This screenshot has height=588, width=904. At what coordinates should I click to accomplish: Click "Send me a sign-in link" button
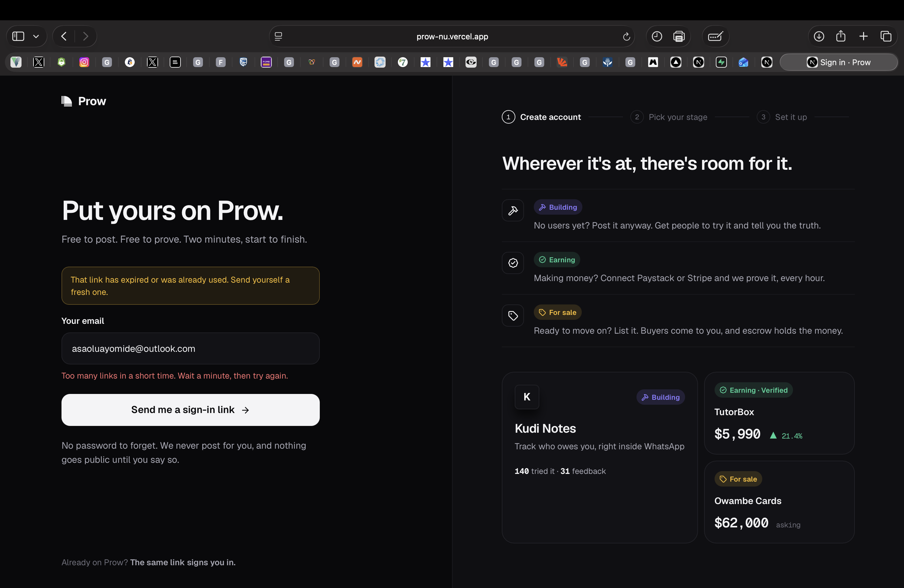(190, 410)
